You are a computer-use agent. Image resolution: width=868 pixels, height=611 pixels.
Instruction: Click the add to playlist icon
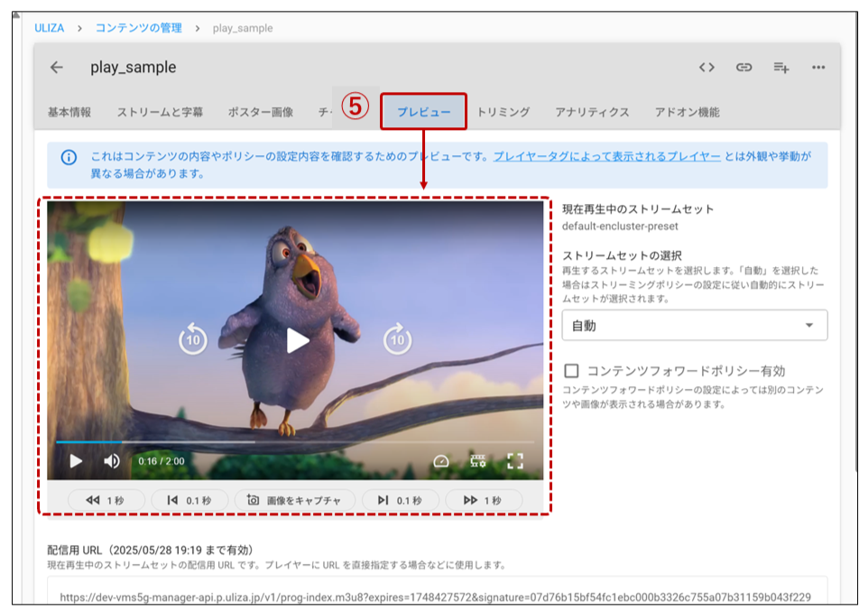(781, 68)
